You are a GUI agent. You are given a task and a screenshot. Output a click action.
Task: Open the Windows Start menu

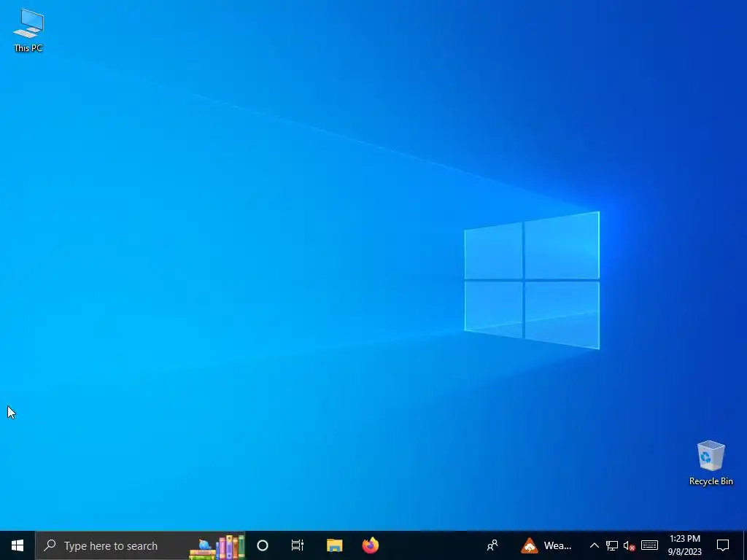pos(18,545)
